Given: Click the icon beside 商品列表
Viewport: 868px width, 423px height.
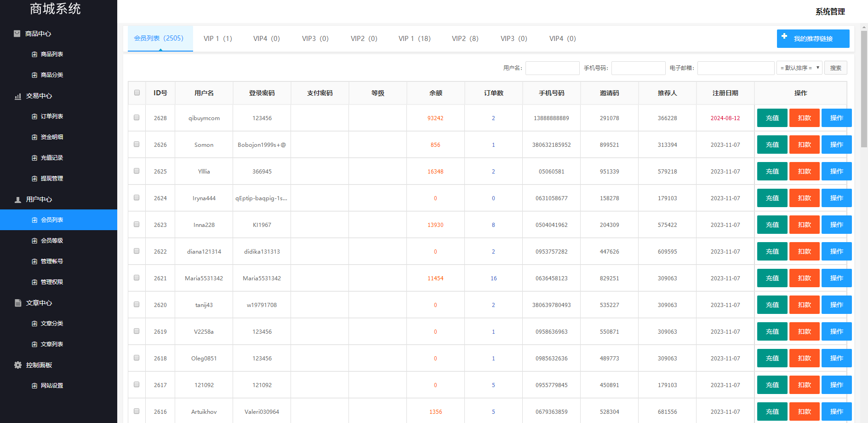Looking at the screenshot, I should coord(34,54).
